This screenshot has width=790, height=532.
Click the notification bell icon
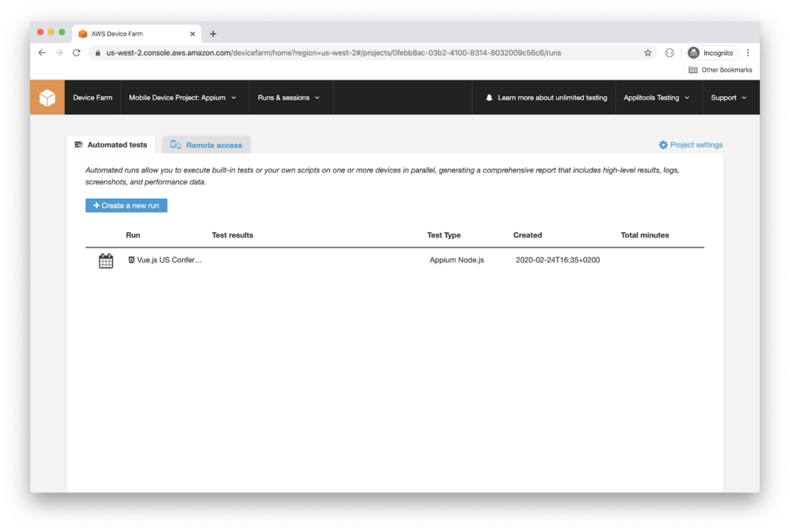pyautogui.click(x=489, y=98)
